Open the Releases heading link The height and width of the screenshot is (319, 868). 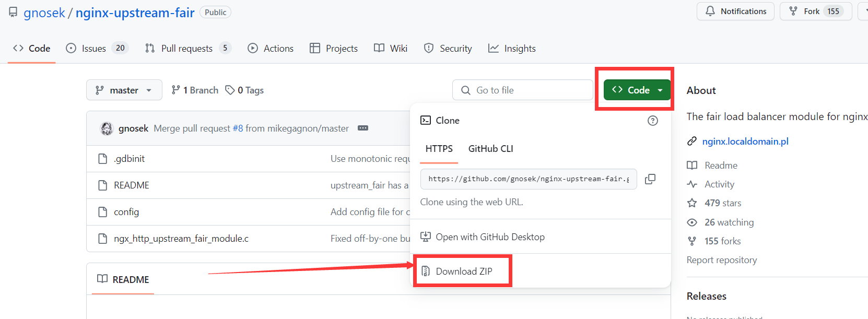pos(707,296)
